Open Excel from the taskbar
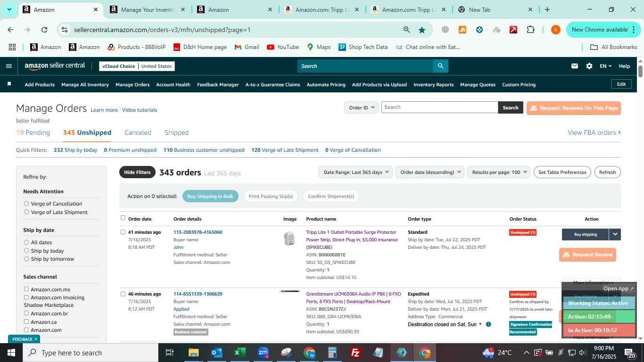This screenshot has height=362, width=644. tap(239, 353)
